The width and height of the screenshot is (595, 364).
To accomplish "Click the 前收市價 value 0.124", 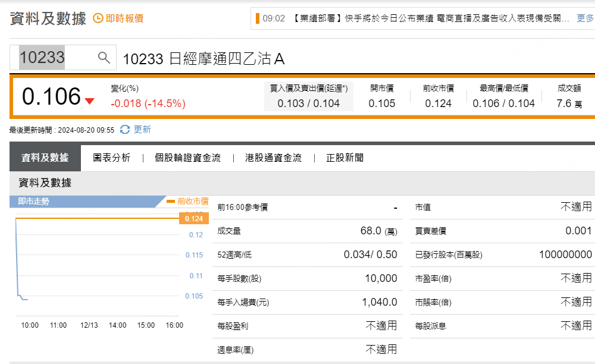I will 439,103.
